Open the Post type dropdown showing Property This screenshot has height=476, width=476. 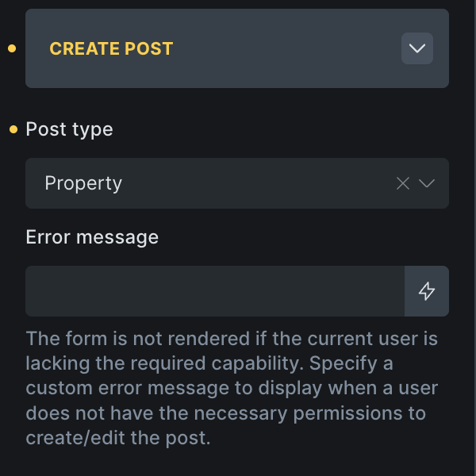click(x=214, y=183)
